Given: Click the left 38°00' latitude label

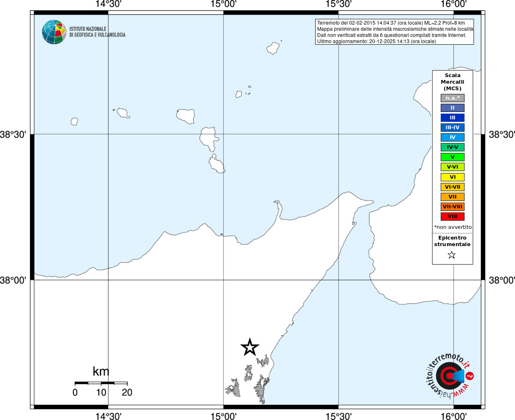Looking at the screenshot, I should tap(13, 280).
